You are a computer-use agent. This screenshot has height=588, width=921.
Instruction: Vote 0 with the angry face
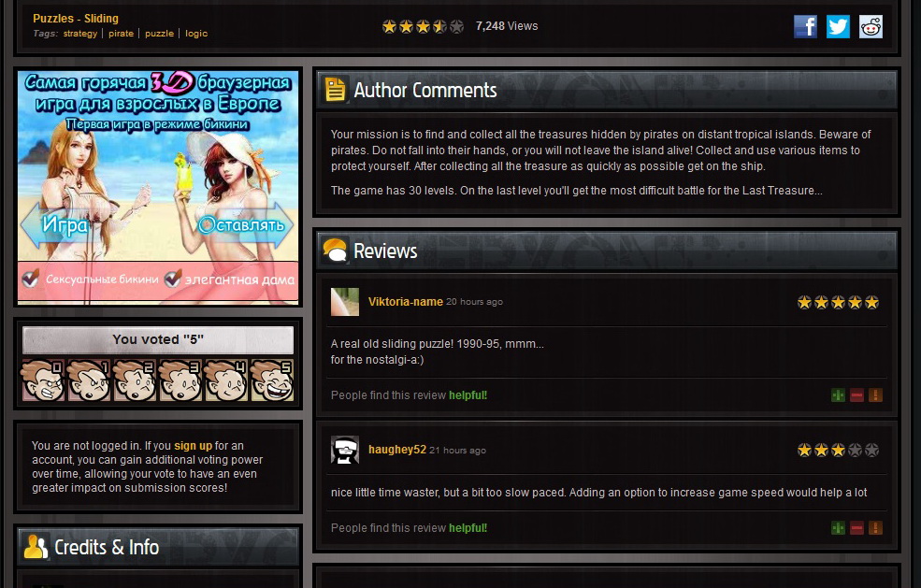[x=42, y=380]
